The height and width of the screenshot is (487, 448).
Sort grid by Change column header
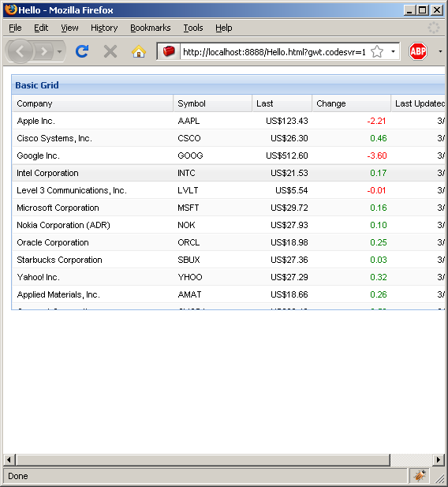[351, 103]
